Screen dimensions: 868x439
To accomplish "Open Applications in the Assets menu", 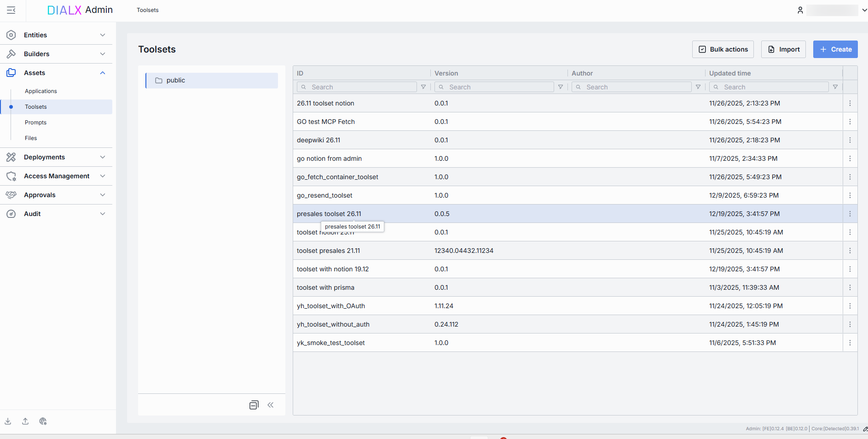I will [x=41, y=91].
